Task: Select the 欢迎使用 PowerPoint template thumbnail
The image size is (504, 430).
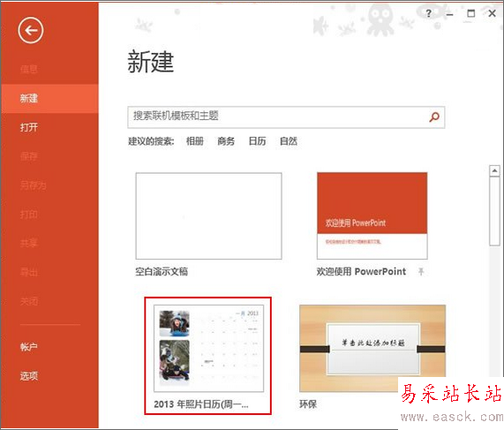Action: click(x=372, y=215)
